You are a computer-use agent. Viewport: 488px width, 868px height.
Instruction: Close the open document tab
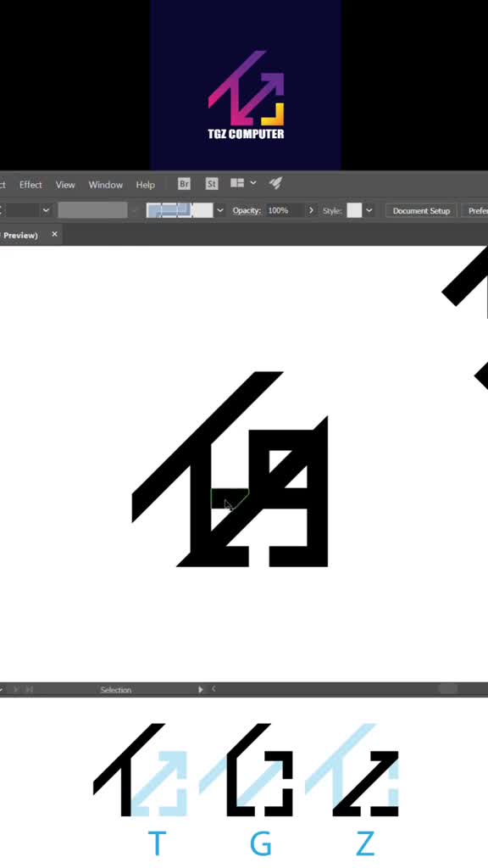click(x=54, y=234)
